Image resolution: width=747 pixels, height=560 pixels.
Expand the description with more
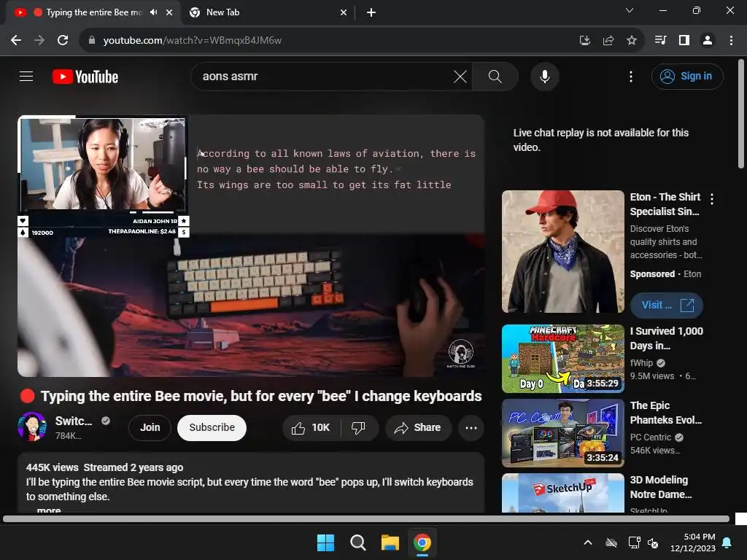tap(49, 510)
